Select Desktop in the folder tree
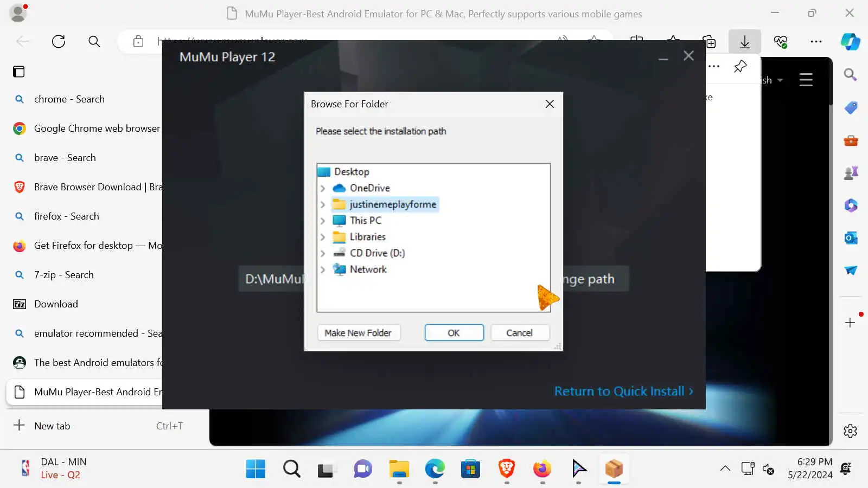 [352, 172]
